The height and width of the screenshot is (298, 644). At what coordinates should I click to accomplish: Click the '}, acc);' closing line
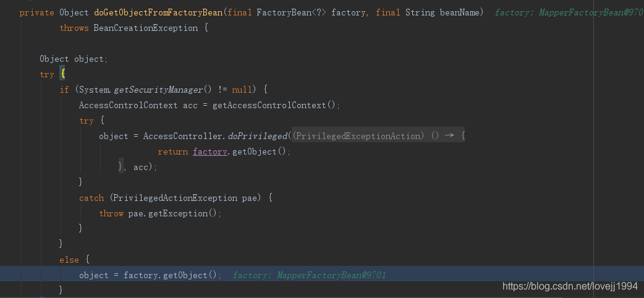tap(138, 167)
